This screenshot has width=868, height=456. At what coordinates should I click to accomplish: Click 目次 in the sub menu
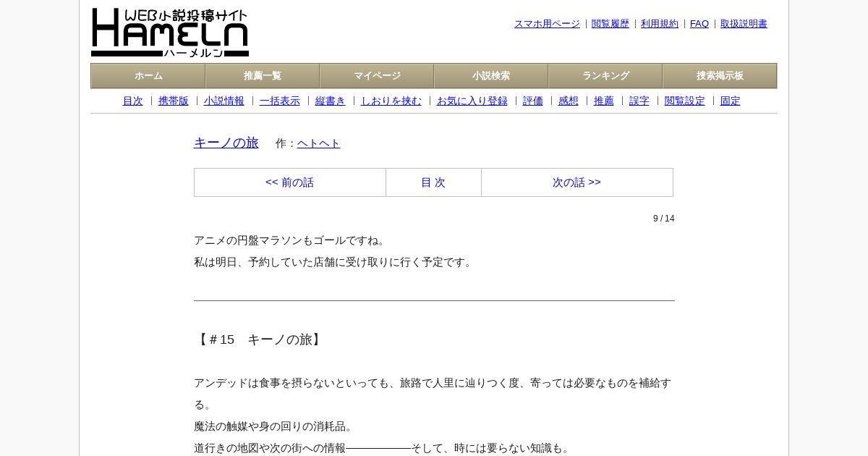[x=133, y=101]
